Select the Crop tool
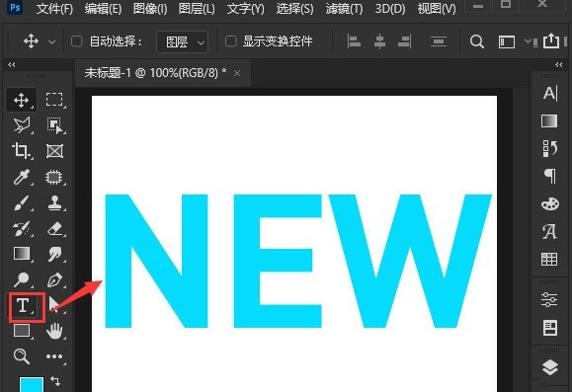 [21, 151]
